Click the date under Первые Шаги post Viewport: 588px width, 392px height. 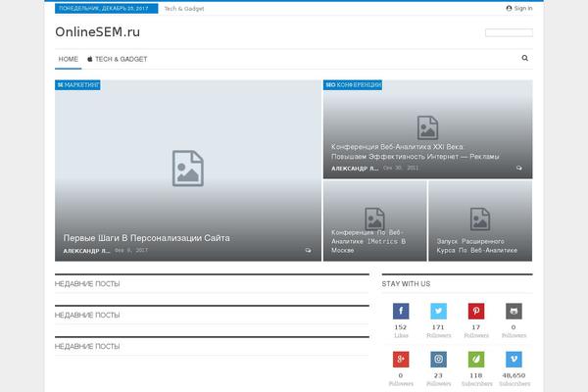pos(131,250)
